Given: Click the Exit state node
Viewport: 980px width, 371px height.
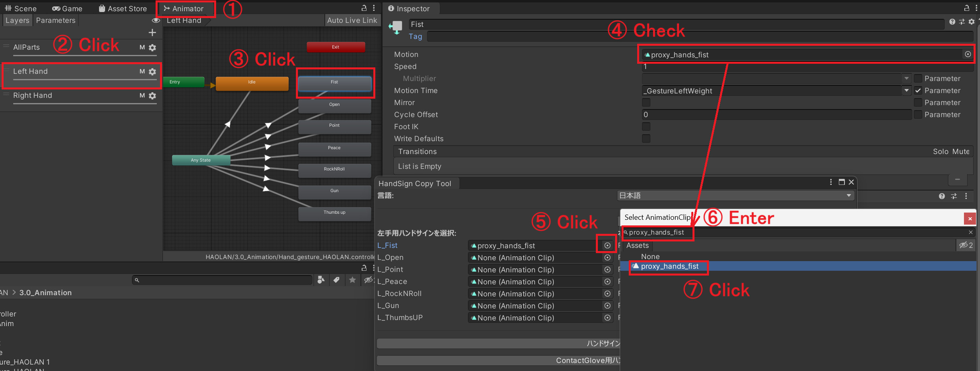Looking at the screenshot, I should click(336, 47).
